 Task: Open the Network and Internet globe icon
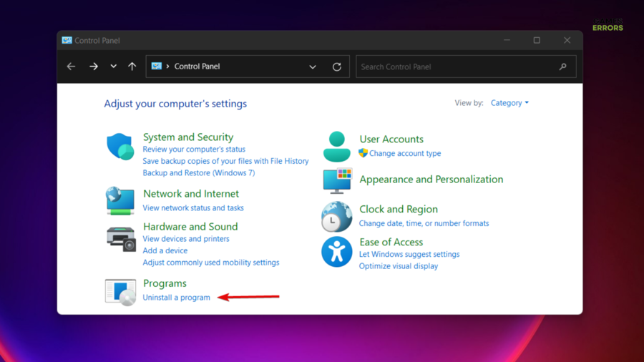tap(120, 200)
